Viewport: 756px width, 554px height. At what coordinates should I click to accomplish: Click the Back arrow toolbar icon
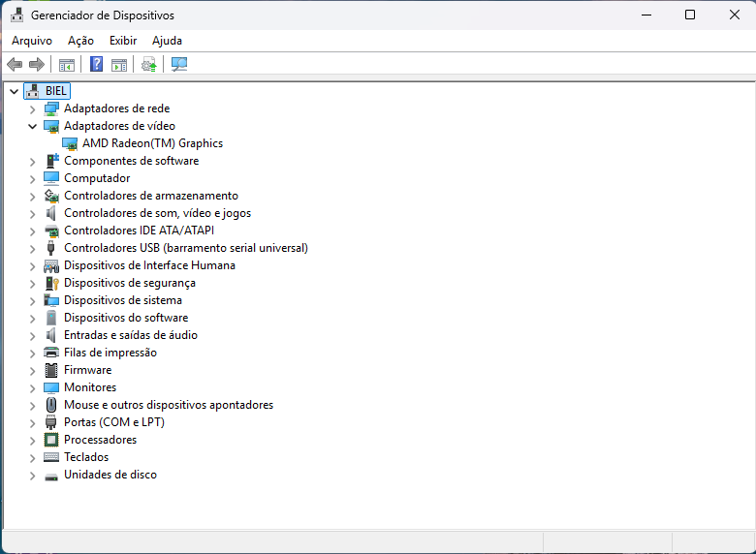15,64
